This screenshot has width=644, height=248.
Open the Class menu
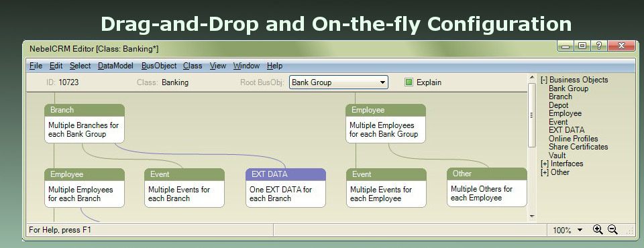[193, 66]
